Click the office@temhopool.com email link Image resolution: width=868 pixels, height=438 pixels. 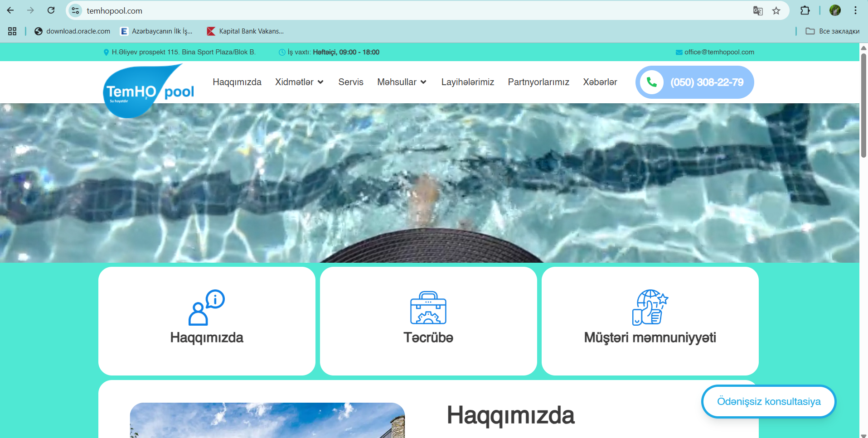click(x=719, y=52)
